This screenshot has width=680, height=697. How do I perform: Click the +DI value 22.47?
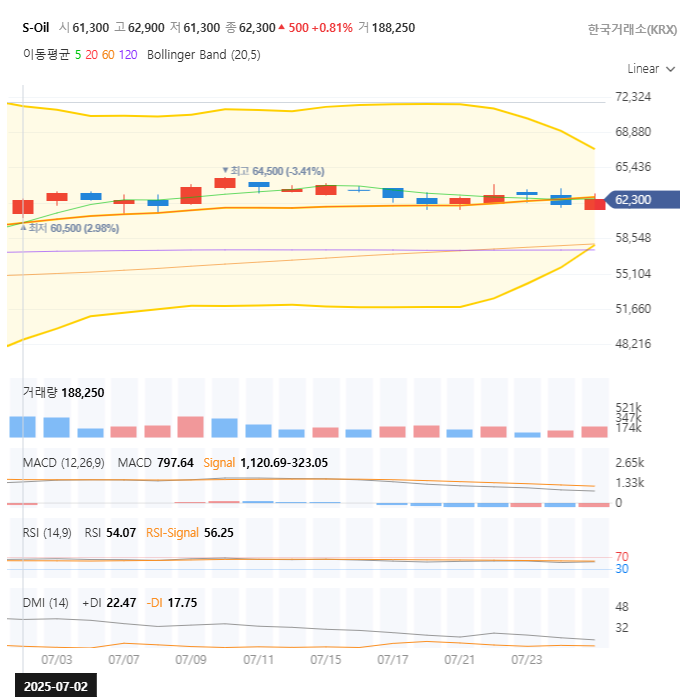121,603
